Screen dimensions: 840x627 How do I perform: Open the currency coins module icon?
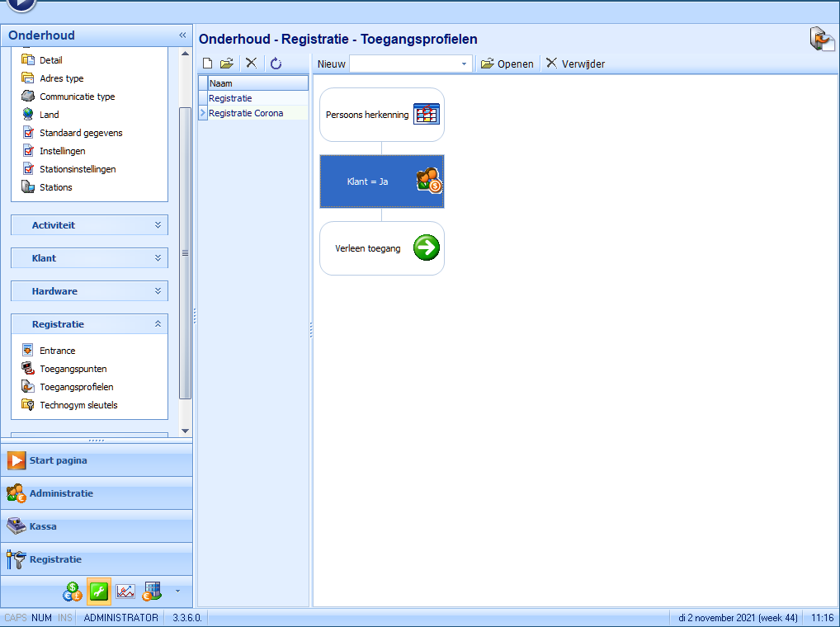point(73,592)
